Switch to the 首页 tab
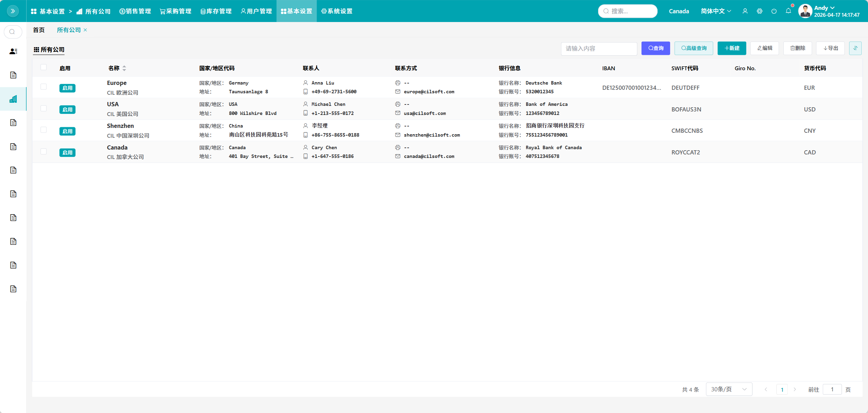The image size is (868, 413). click(39, 30)
